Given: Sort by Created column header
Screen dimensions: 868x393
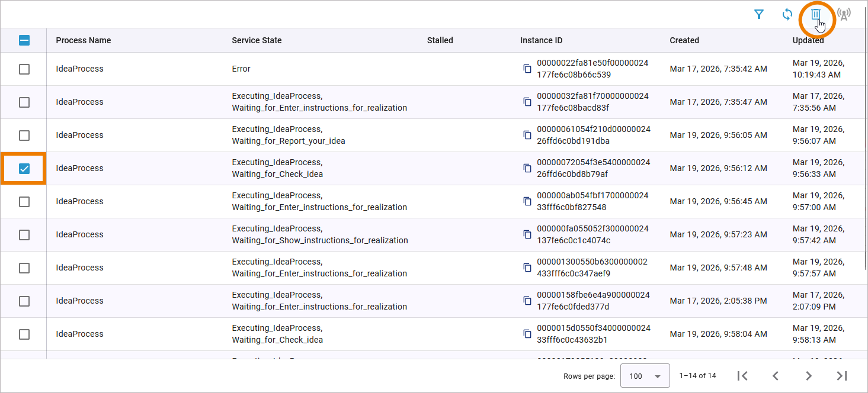Looking at the screenshot, I should [x=684, y=40].
